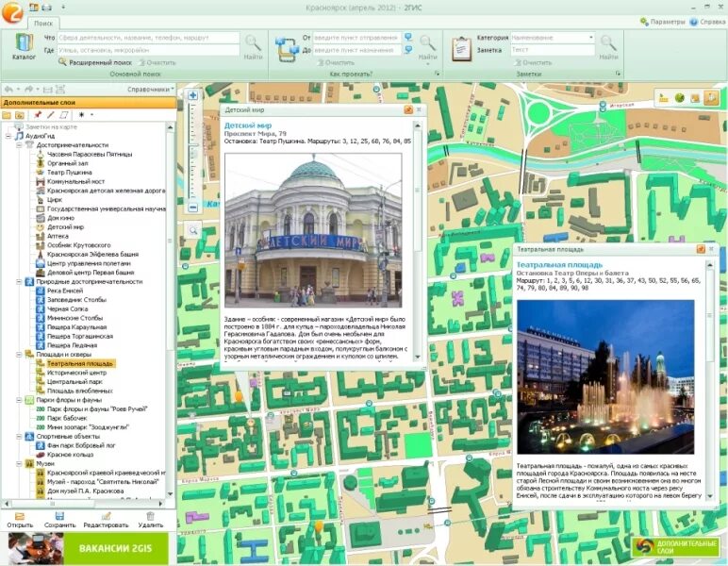728x566 pixels.
Task: Click the Театральная площадь fountain photo
Action: click(x=605, y=376)
